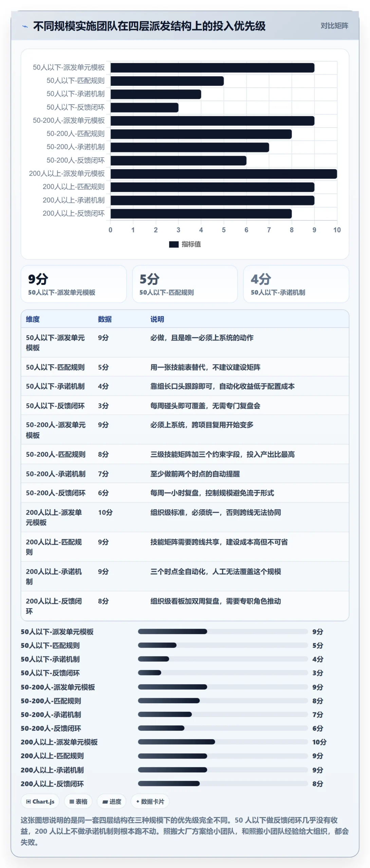The width and height of the screenshot is (370, 868).
Task: Click table cell 技能矩阵需要跨线共享，建设成本高但不可省
Action: point(219,542)
